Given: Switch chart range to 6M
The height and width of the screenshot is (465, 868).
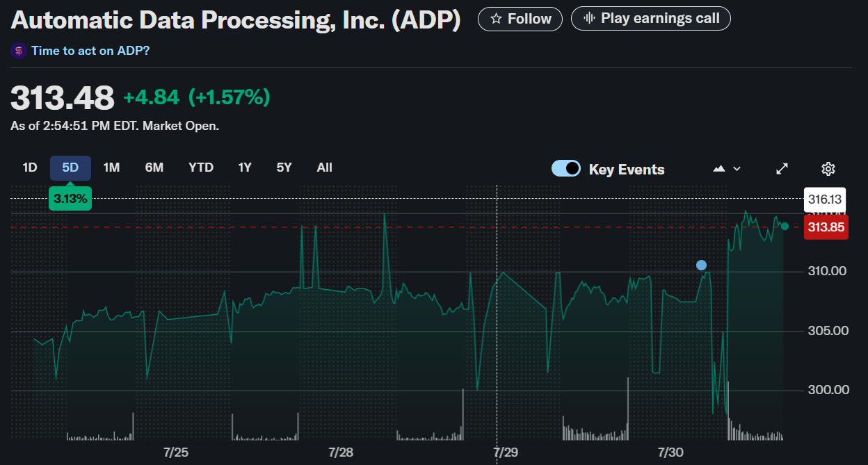Looking at the screenshot, I should 154,168.
